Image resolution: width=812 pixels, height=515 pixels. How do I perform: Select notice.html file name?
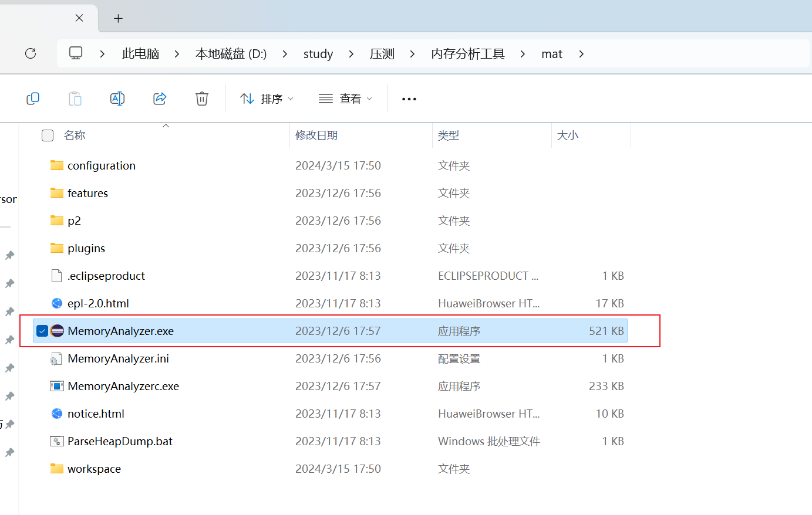[x=96, y=414]
